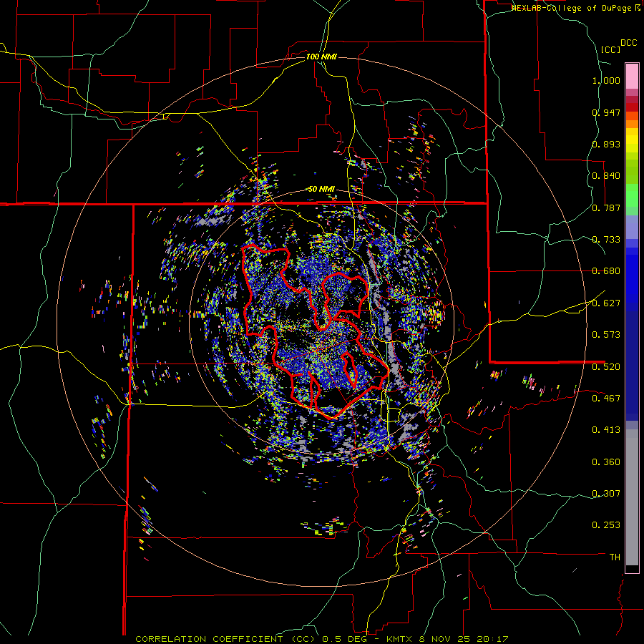
Task: Pick the bright green legend color band
Action: tap(632, 195)
